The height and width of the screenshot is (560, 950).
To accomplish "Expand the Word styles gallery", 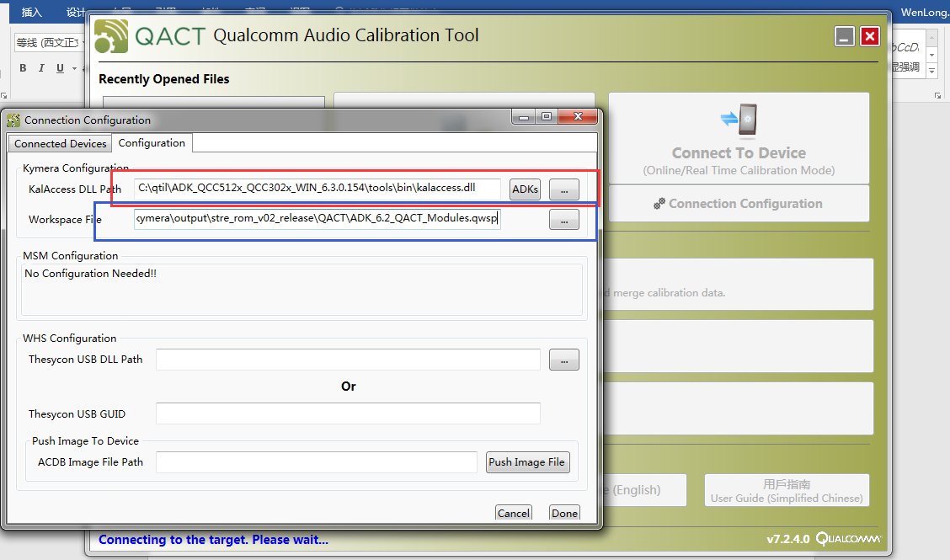I will [931, 71].
